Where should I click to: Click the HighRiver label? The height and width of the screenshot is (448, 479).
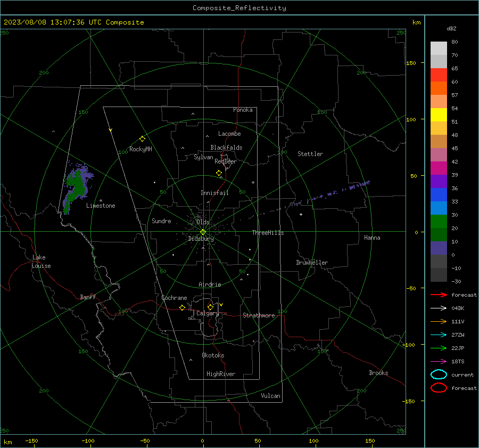click(221, 374)
